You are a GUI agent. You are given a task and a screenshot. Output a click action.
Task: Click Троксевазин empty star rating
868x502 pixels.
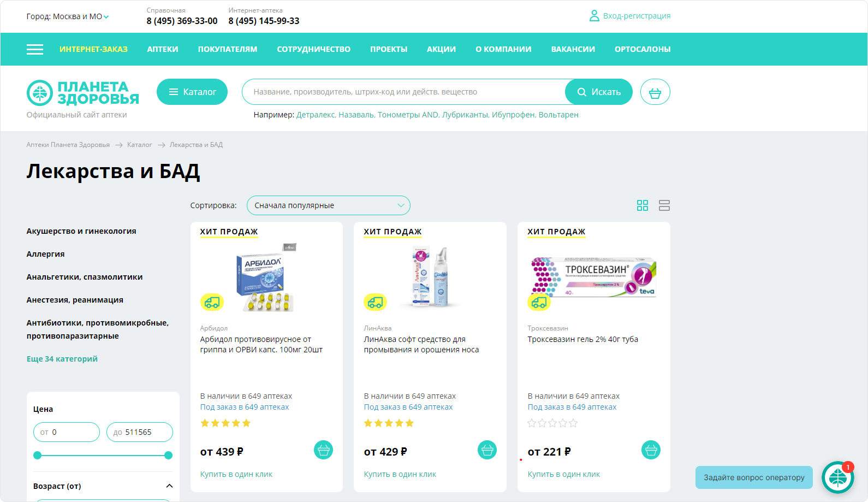coord(552,423)
